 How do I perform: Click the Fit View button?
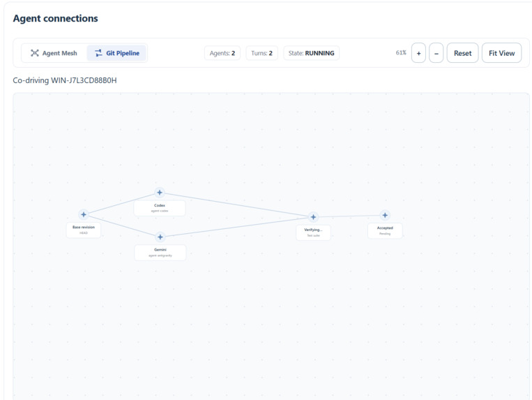(x=502, y=53)
